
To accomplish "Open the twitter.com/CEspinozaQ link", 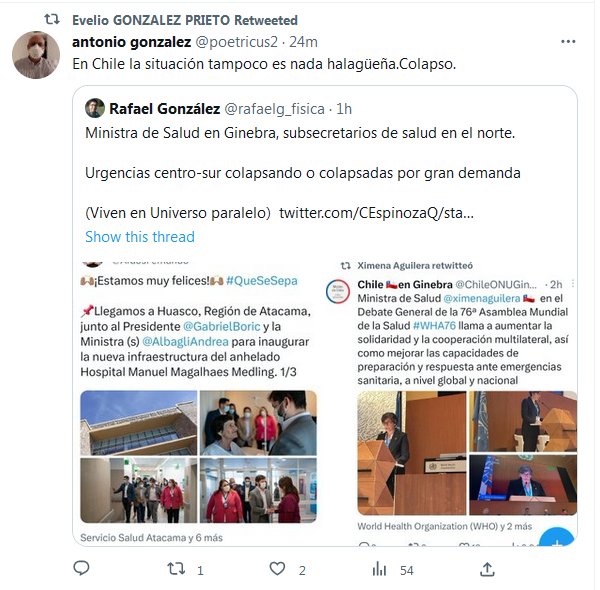I will (x=377, y=213).
